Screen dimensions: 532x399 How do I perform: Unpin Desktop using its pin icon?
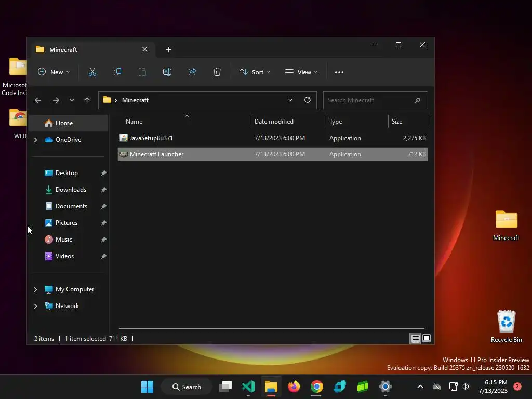coord(103,173)
